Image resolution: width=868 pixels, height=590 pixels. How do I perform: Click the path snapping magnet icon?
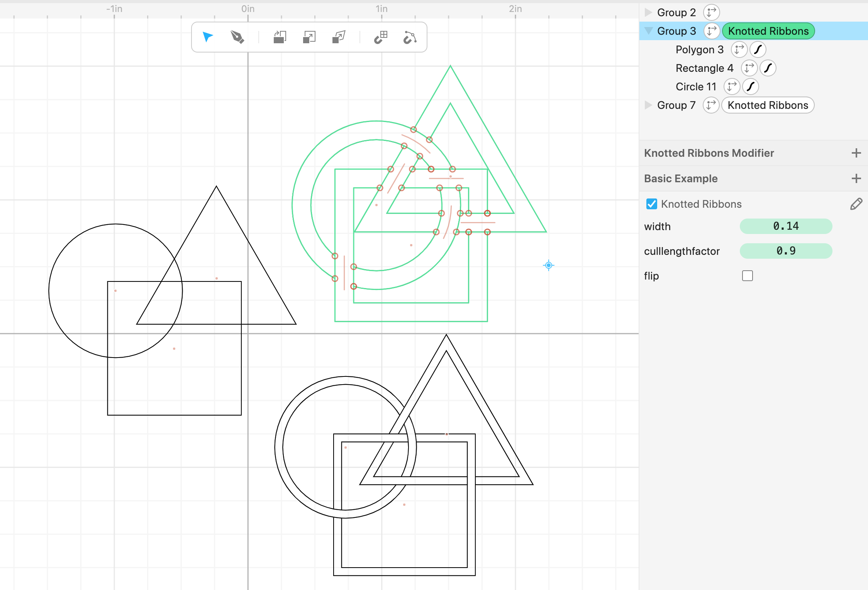coord(410,37)
